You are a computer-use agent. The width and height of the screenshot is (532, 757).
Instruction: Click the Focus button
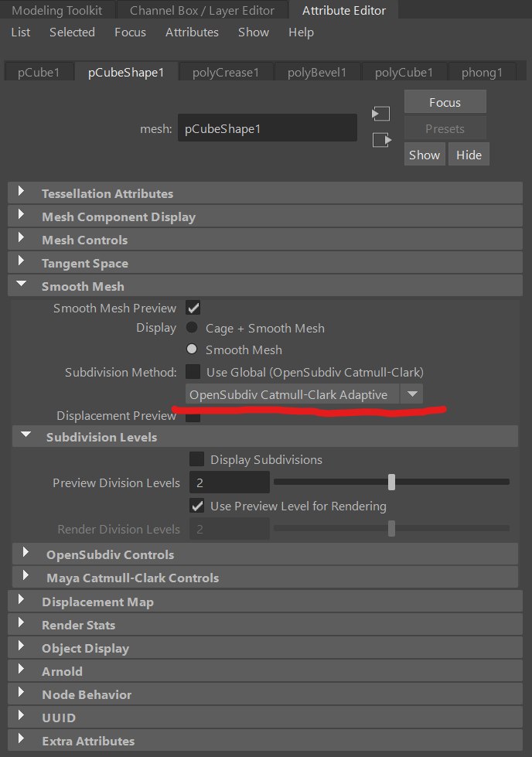(445, 102)
